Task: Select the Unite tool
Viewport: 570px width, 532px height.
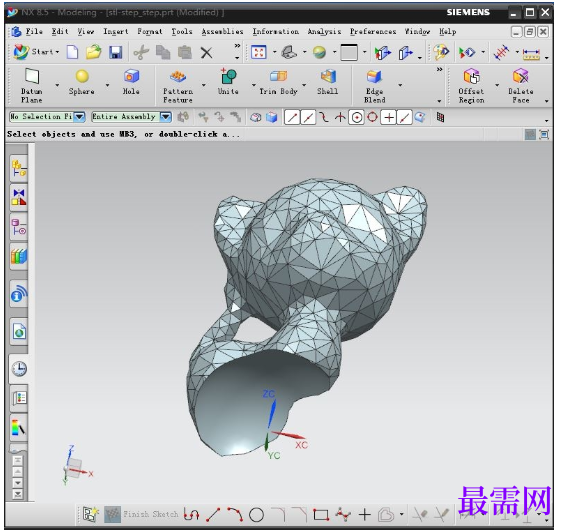Action: pyautogui.click(x=228, y=83)
